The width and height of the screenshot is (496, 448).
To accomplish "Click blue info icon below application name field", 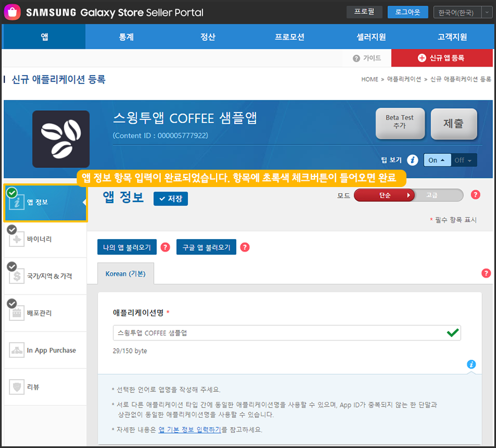I will coord(471,365).
